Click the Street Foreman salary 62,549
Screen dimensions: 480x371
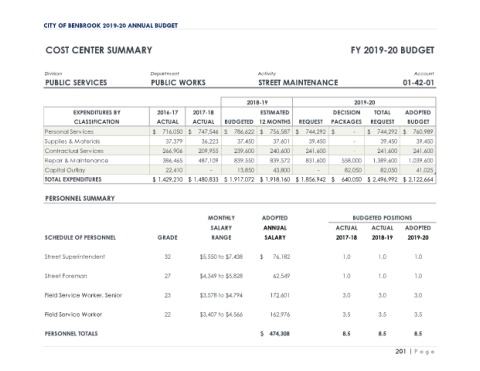click(281, 276)
